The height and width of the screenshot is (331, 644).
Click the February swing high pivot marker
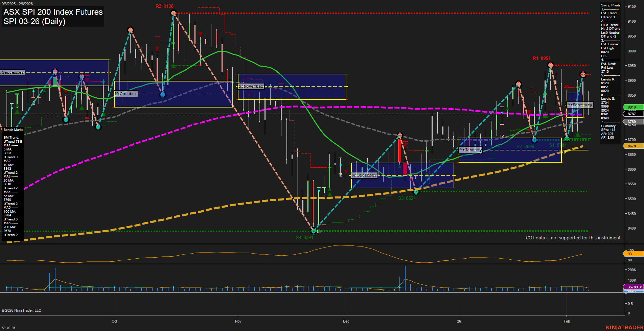[583, 75]
